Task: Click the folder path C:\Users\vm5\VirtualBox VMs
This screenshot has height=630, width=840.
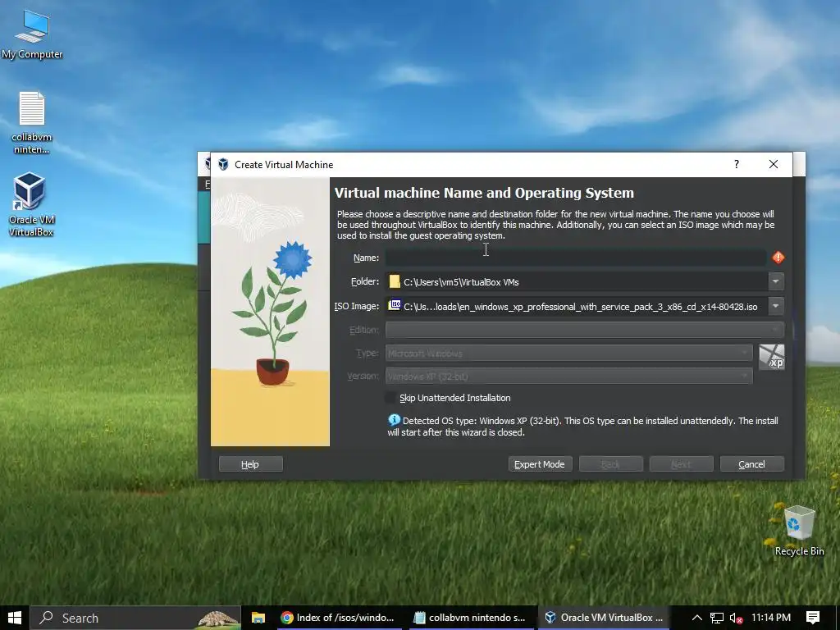Action: [461, 282]
